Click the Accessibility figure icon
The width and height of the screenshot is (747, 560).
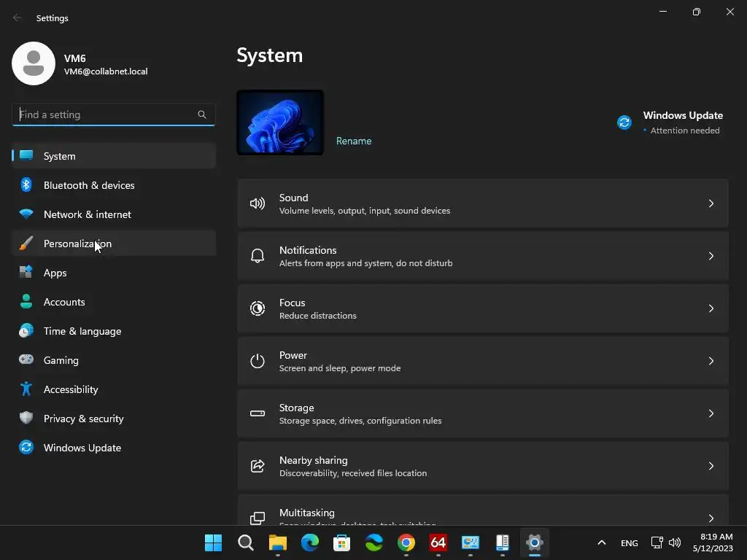(x=26, y=389)
